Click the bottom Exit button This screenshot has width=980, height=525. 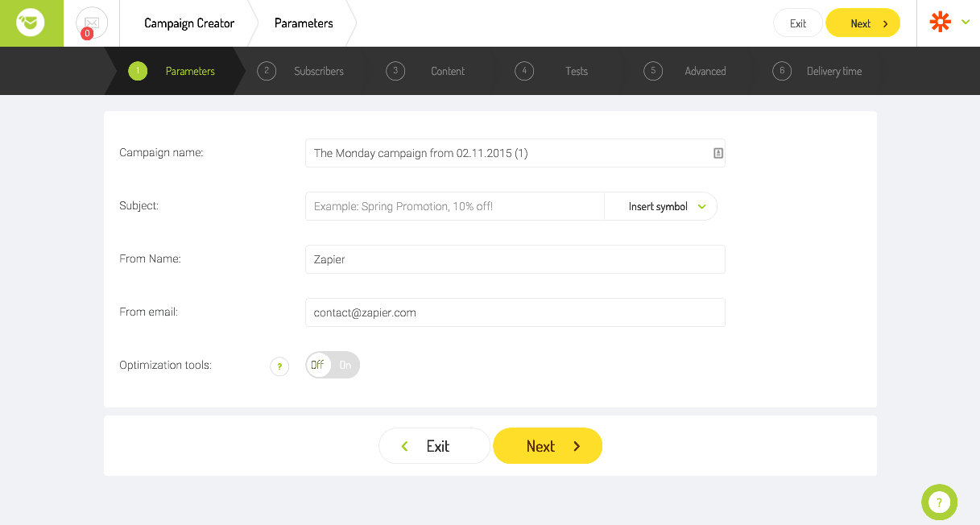point(434,446)
